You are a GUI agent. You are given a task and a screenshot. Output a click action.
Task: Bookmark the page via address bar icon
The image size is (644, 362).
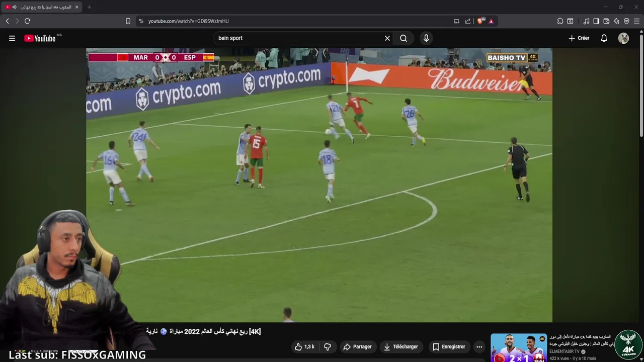click(x=128, y=21)
